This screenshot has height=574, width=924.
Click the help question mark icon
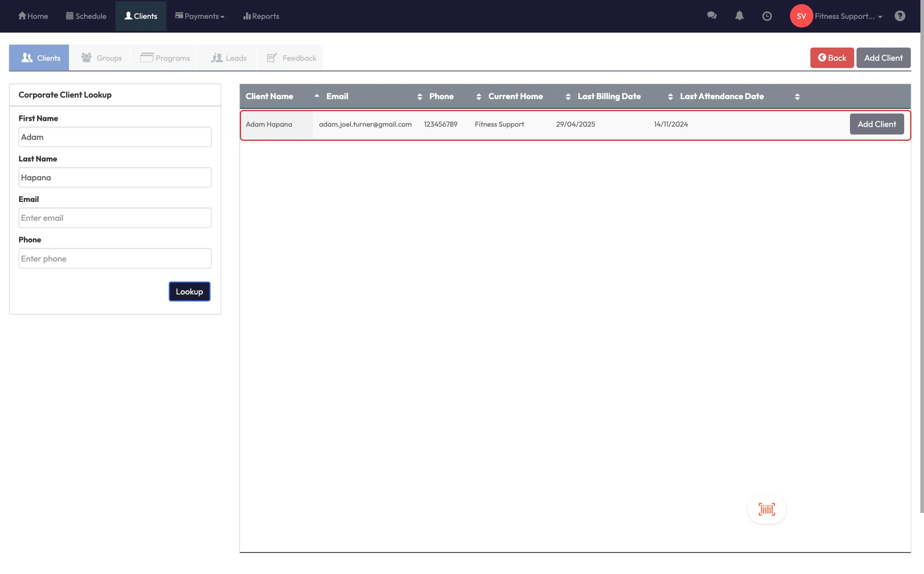[x=900, y=16]
